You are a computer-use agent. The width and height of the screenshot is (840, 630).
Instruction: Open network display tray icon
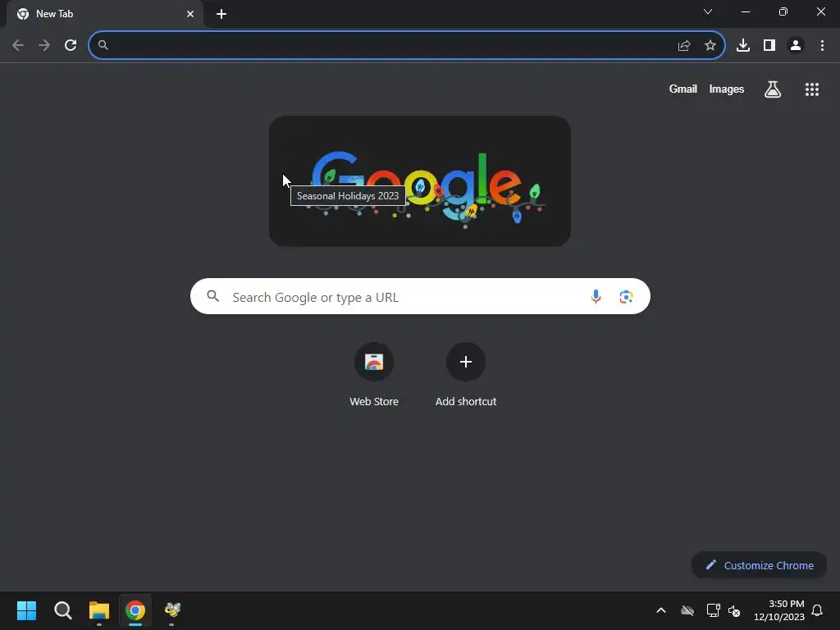(713, 610)
